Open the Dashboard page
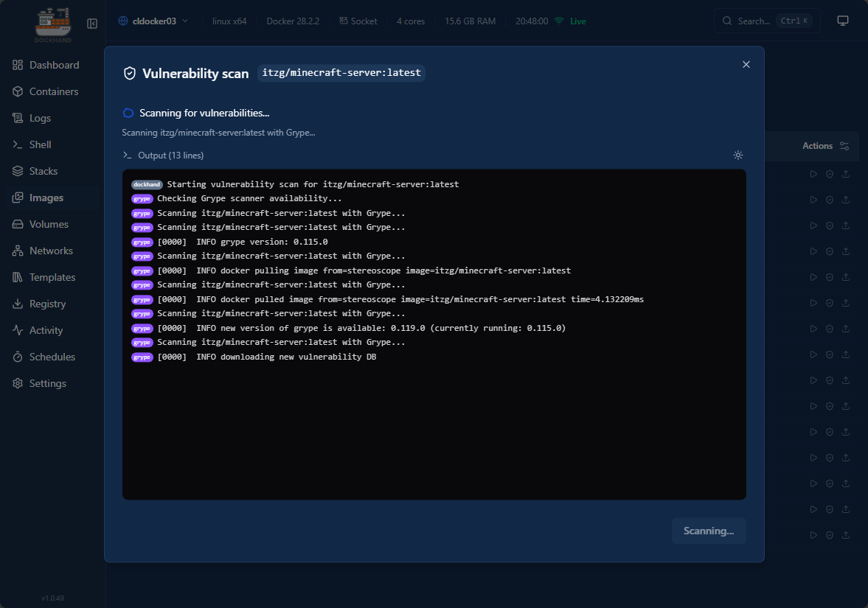This screenshot has width=868, height=608. tap(46, 65)
